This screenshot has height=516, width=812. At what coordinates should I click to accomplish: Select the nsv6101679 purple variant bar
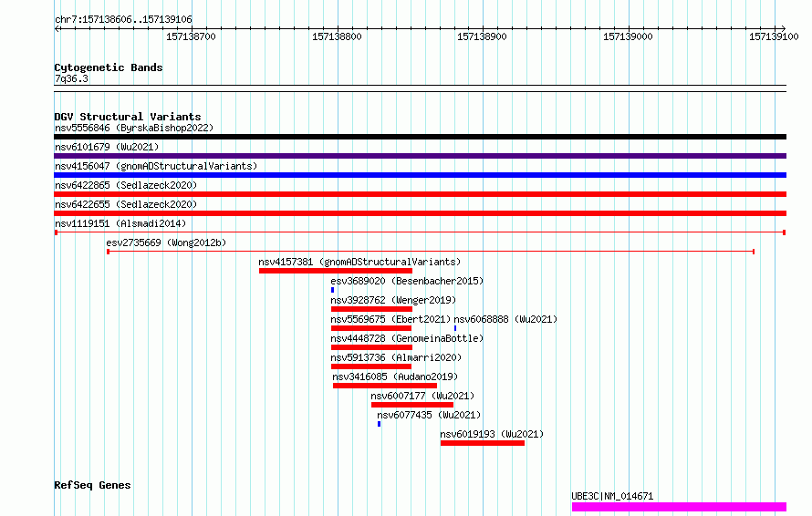coord(420,156)
